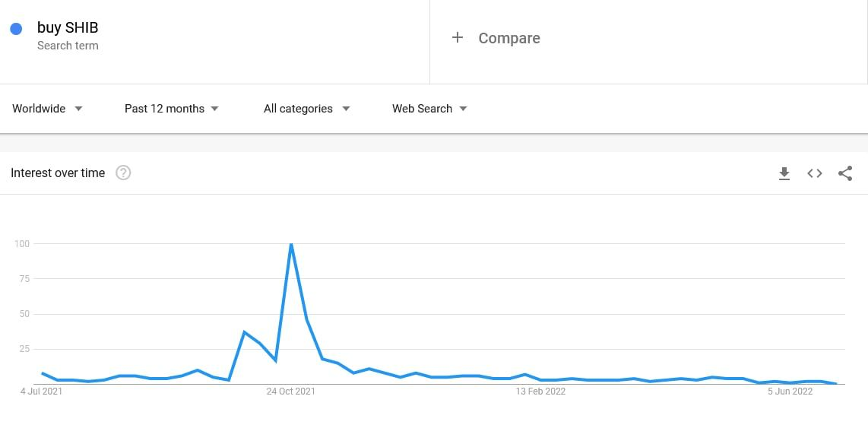Image resolution: width=868 pixels, height=447 pixels.
Task: Click the blue dot next to buy SHIB
Action: (16, 29)
